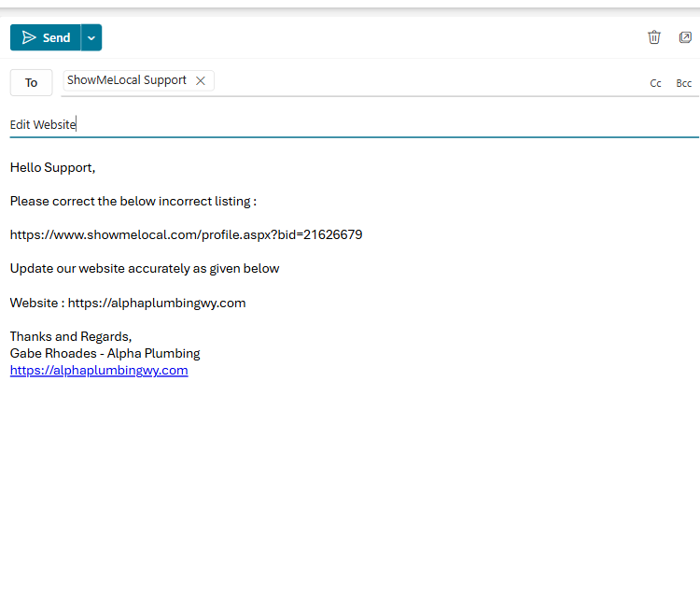Show the Cc field
The width and height of the screenshot is (700, 593).
(655, 83)
